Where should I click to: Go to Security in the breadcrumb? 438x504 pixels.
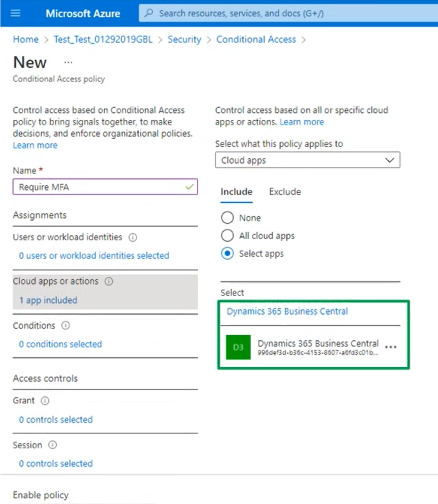coord(184,39)
